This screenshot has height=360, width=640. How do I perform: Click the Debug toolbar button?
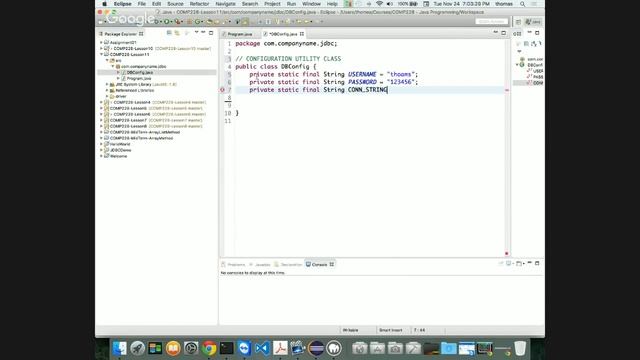[157, 22]
